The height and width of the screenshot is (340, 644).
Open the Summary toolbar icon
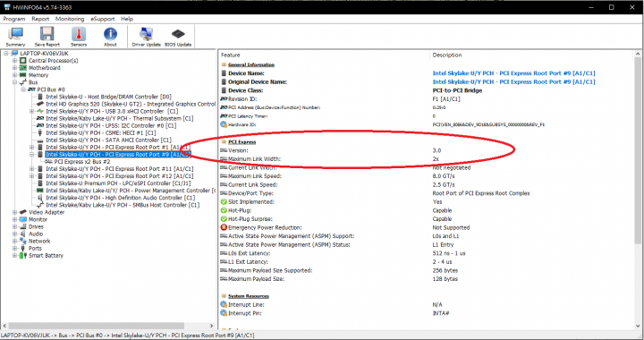[x=15, y=37]
